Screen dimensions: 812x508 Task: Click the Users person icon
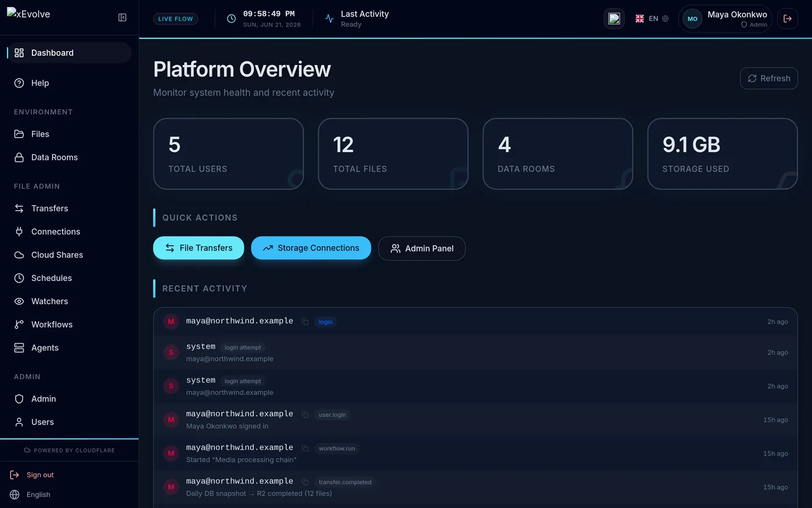coord(19,422)
